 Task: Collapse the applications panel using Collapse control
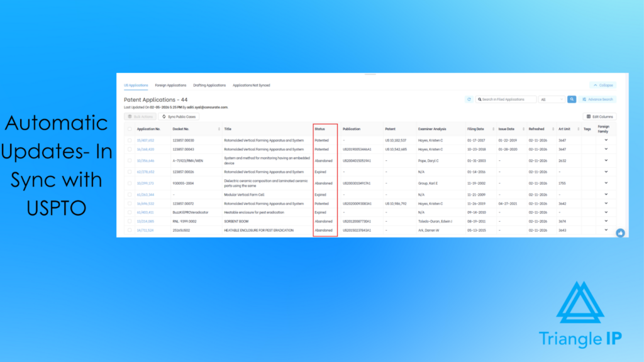(602, 85)
